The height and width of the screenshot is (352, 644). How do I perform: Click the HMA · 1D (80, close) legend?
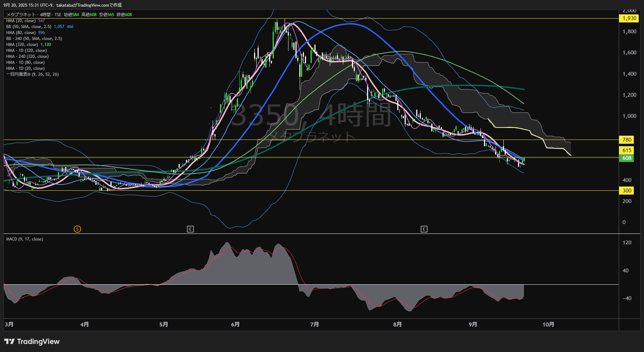25,62
